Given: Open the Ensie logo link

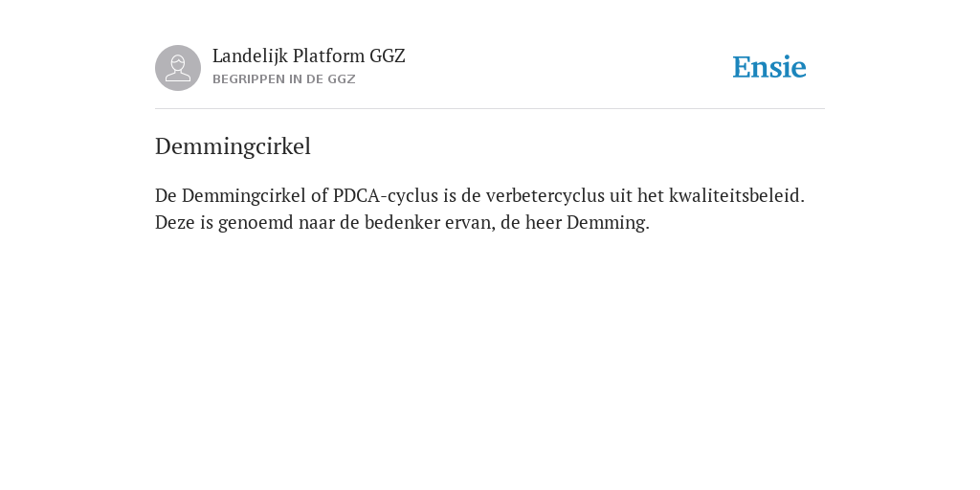Looking at the screenshot, I should (769, 67).
